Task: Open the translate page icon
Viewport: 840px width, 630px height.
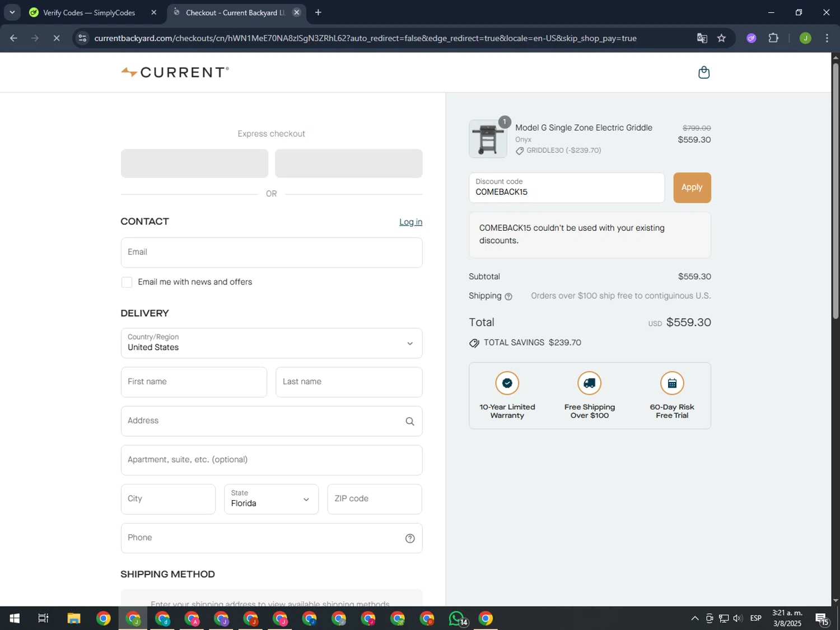Action: point(702,38)
